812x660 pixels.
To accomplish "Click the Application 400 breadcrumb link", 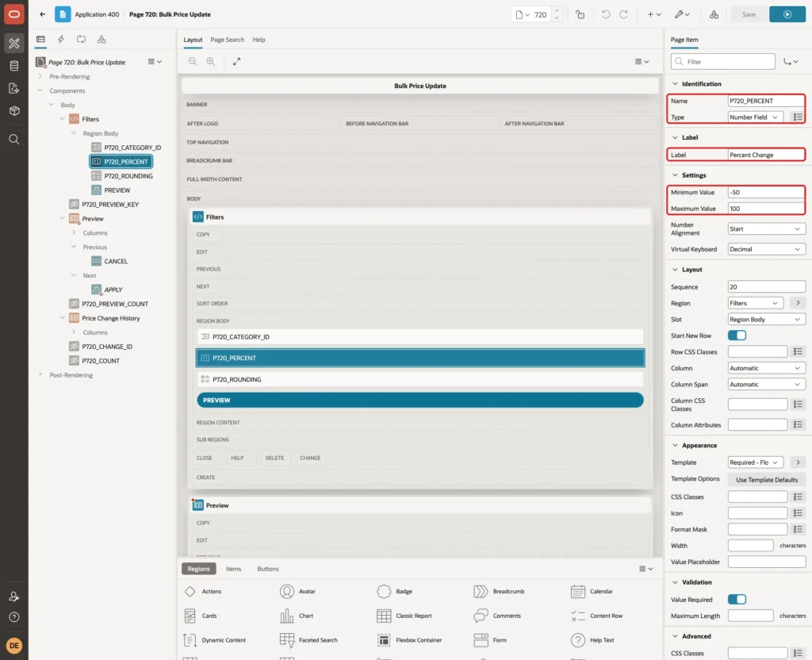I will pos(97,14).
